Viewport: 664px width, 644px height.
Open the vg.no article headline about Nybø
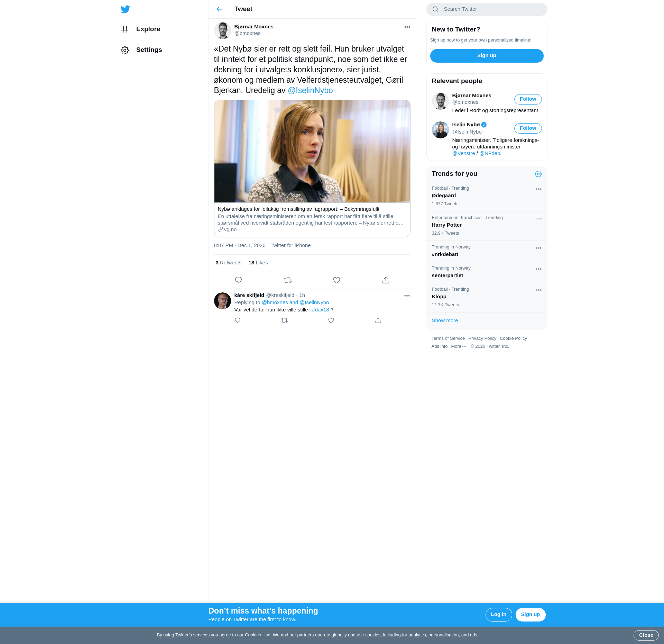pos(298,209)
